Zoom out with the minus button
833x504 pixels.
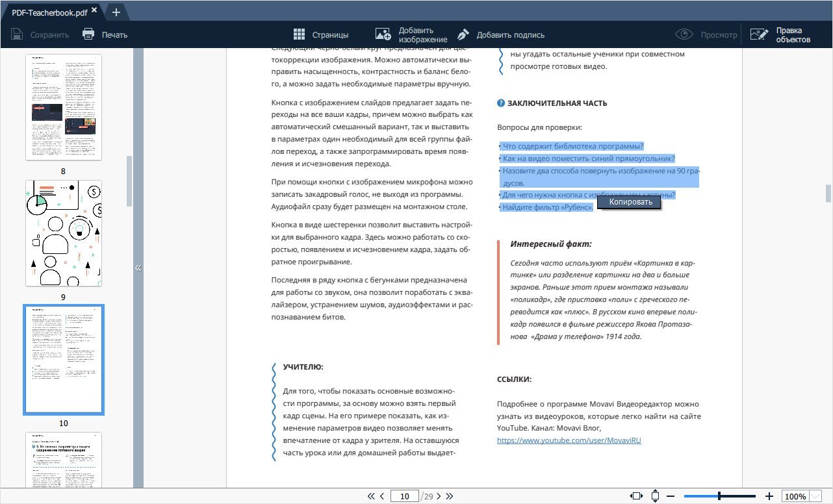click(x=671, y=496)
